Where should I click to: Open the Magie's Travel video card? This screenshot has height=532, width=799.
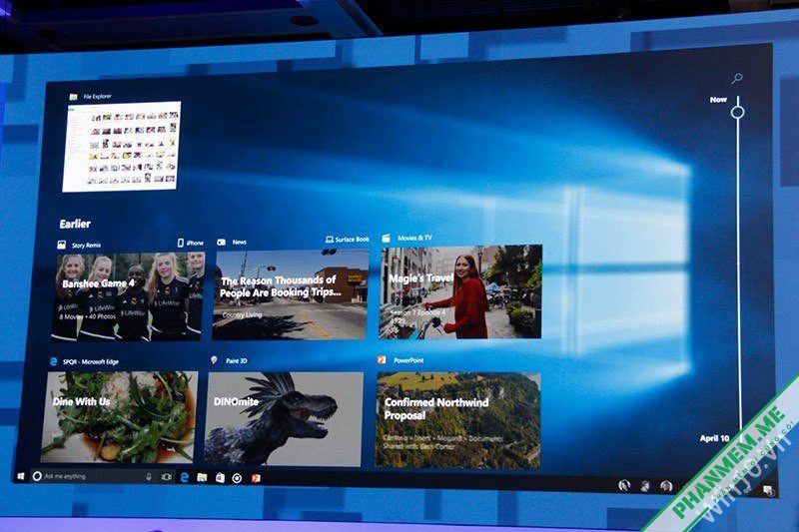click(460, 292)
